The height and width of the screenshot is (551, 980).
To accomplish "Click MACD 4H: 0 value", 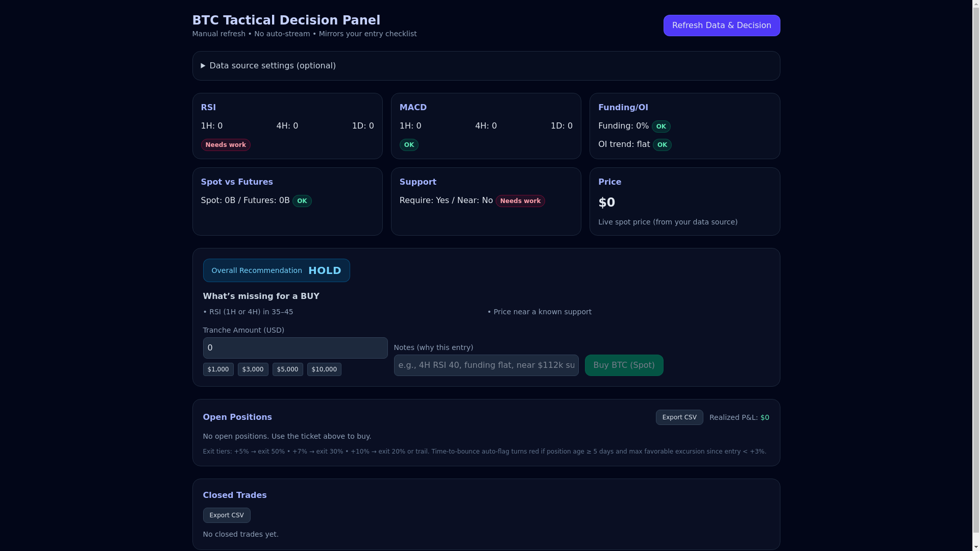I will pos(486,126).
